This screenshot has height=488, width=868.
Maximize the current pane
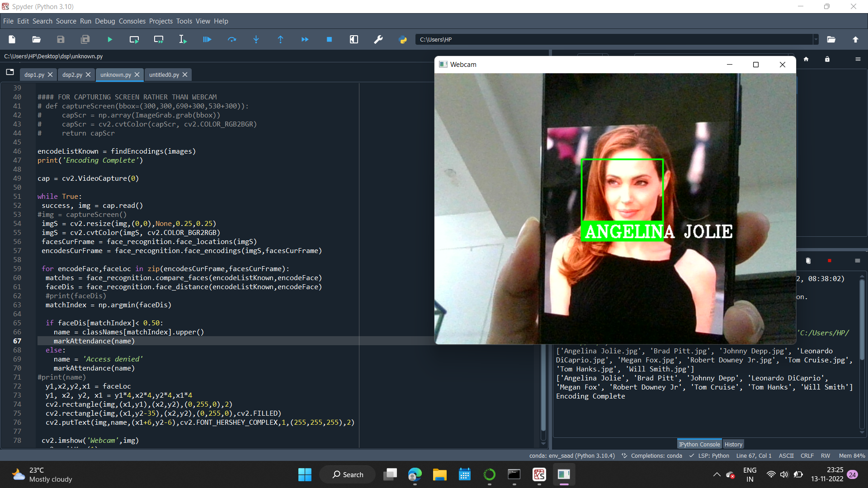coord(354,40)
